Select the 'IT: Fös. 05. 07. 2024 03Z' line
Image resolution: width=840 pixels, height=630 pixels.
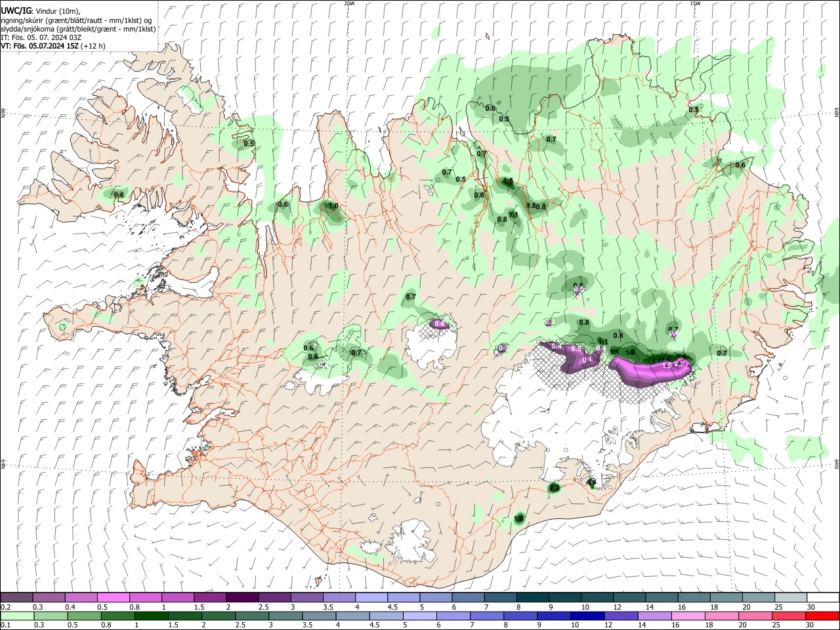point(41,37)
